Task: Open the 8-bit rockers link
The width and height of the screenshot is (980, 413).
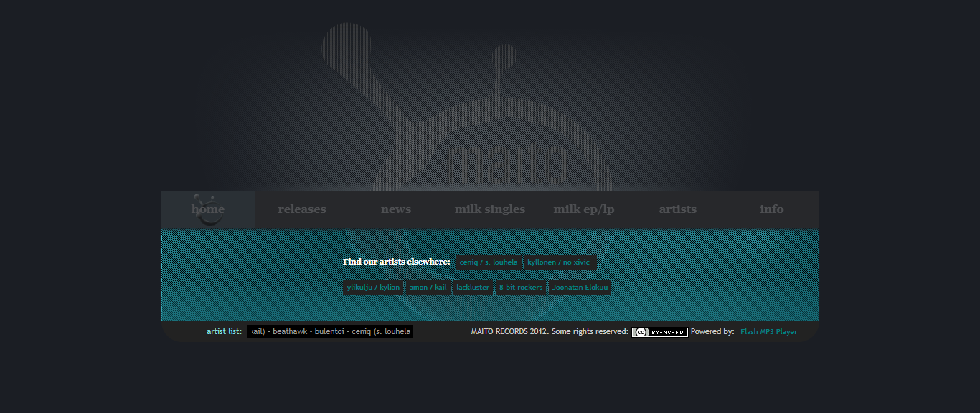Action: tap(521, 288)
